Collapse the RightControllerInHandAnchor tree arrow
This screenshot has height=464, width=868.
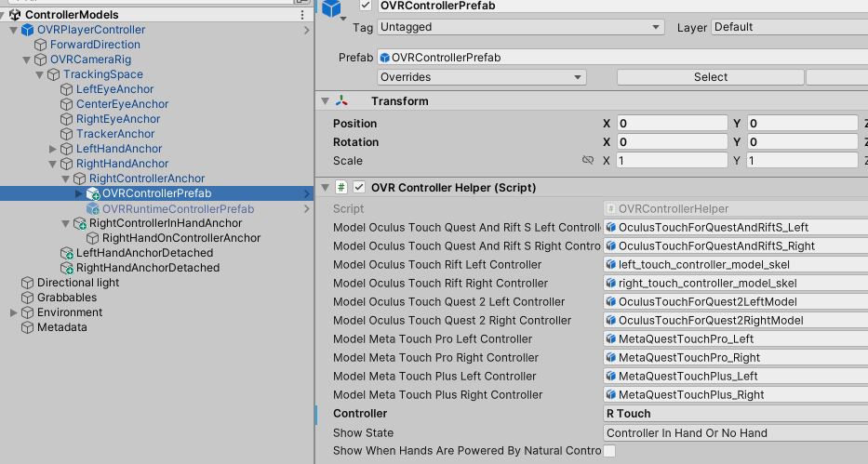click(x=66, y=224)
